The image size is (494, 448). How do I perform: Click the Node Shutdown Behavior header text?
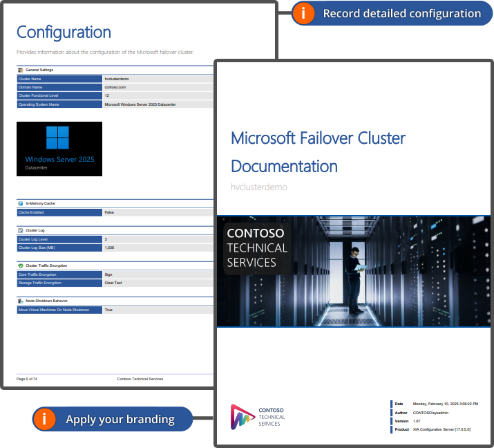[46, 301]
